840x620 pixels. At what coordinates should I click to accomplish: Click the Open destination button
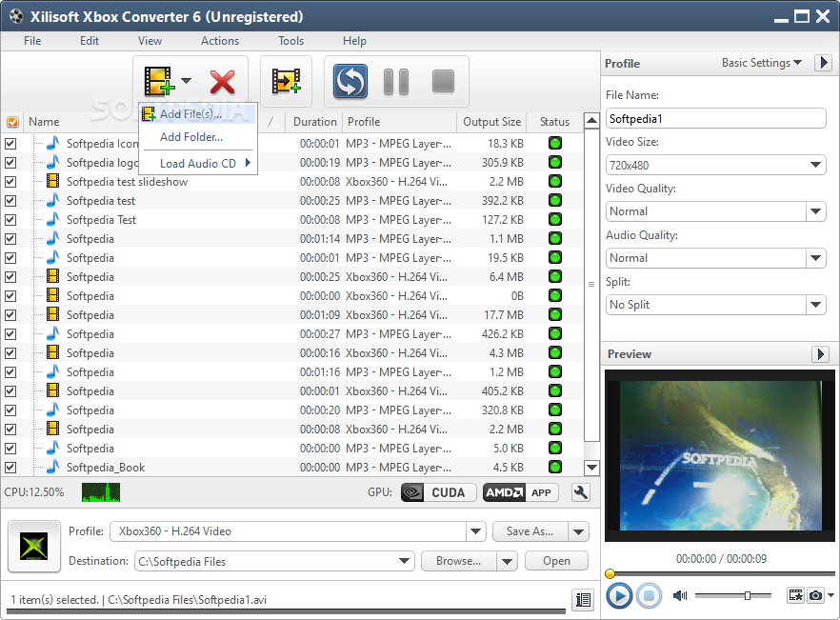click(x=556, y=561)
